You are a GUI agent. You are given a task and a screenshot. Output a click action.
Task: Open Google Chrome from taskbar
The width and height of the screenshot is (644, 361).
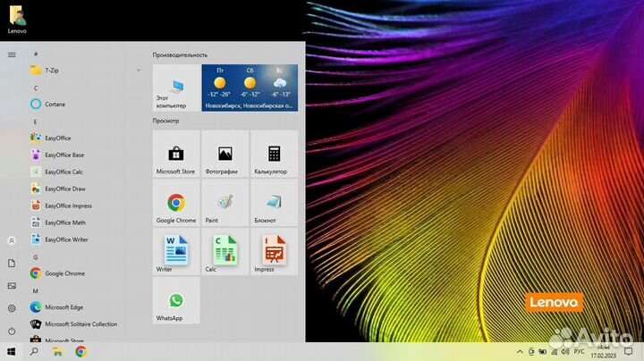tap(80, 351)
